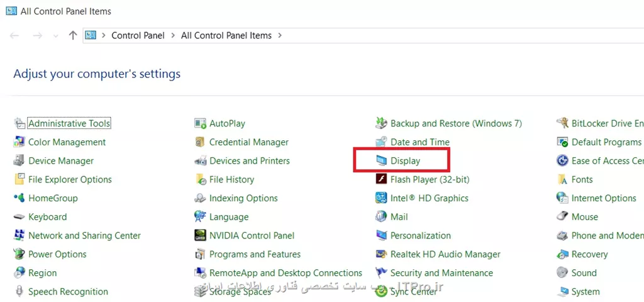
Task: Click the Programs and Features text link
Action: click(x=255, y=254)
